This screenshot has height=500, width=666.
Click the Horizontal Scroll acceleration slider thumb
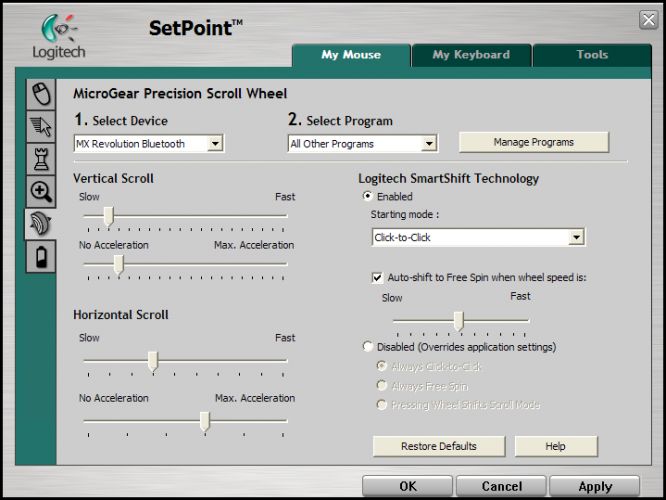pos(205,422)
